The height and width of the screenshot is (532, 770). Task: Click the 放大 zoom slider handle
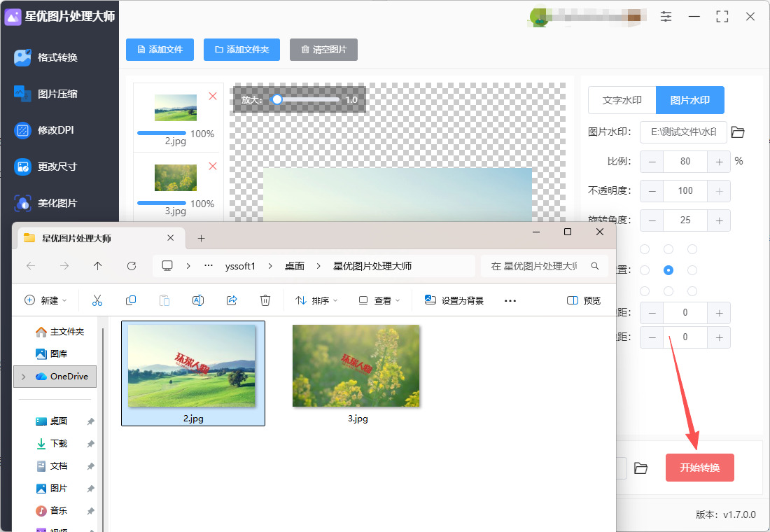click(x=277, y=100)
